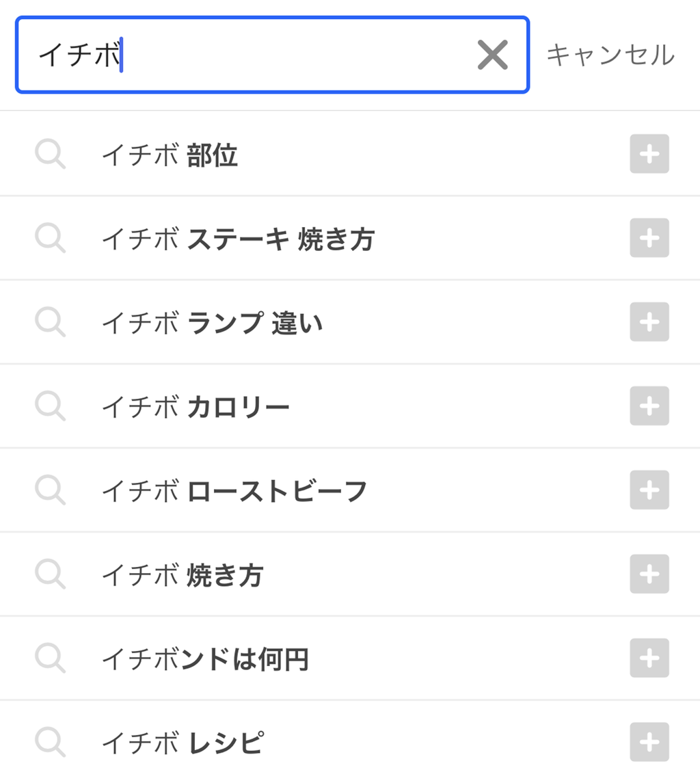This screenshot has height=770, width=700.
Task: Clear the search field with the X icon
Action: point(492,55)
